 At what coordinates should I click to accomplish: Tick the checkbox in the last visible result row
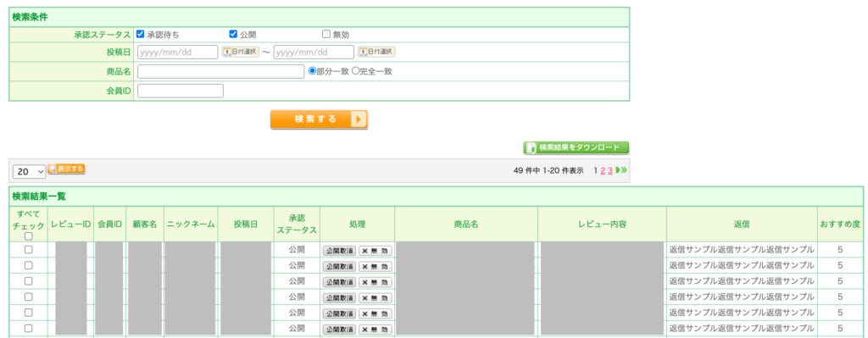pos(28,328)
